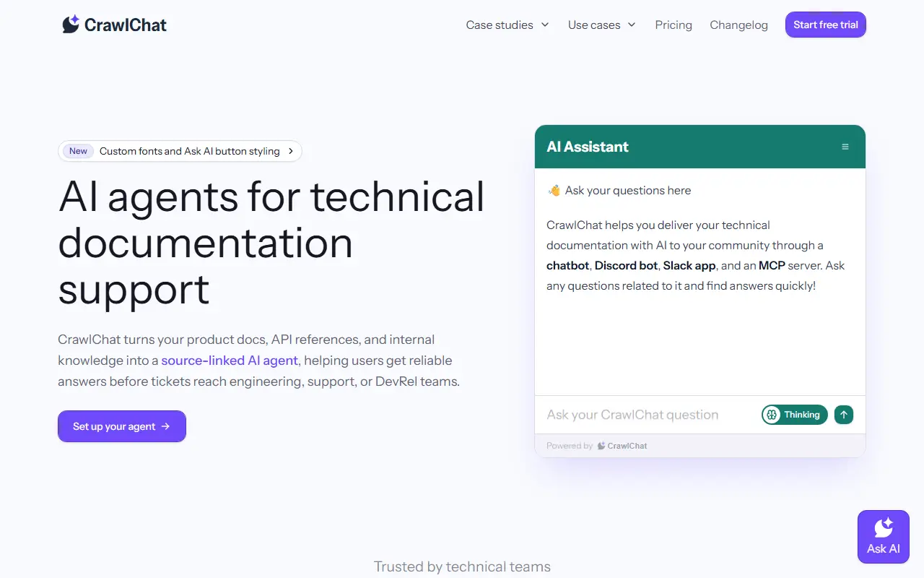The image size is (924, 578).
Task: Open the floating Ask AI widget
Action: tap(884, 537)
